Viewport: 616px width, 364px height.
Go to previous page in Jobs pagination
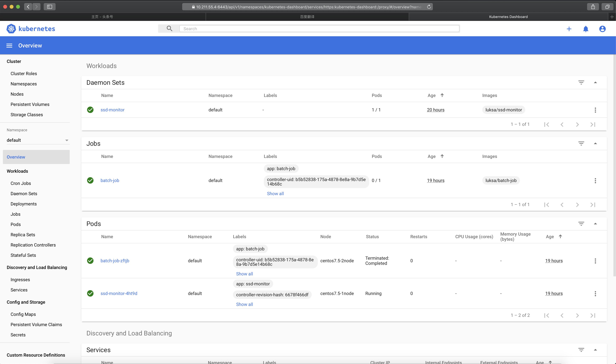(x=562, y=205)
